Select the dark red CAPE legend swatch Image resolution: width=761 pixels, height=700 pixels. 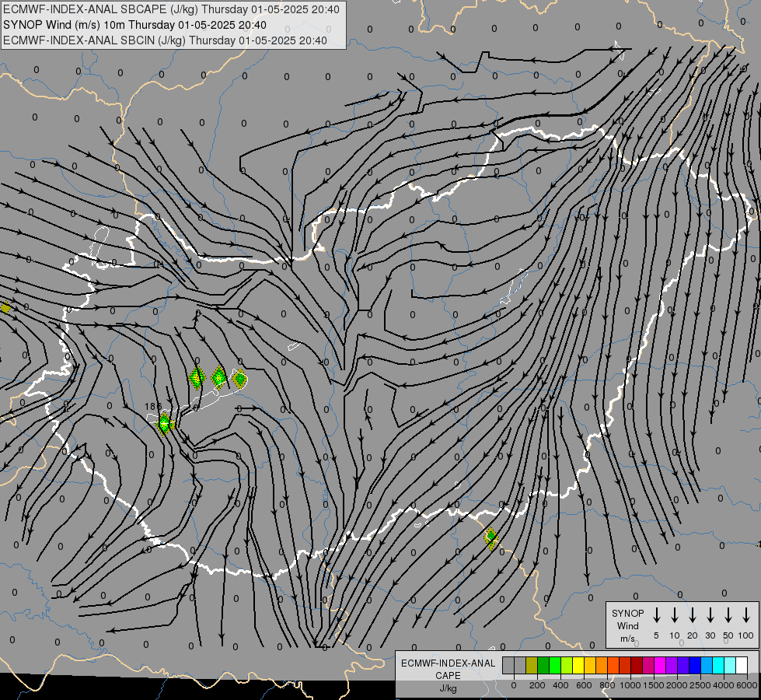[637, 665]
